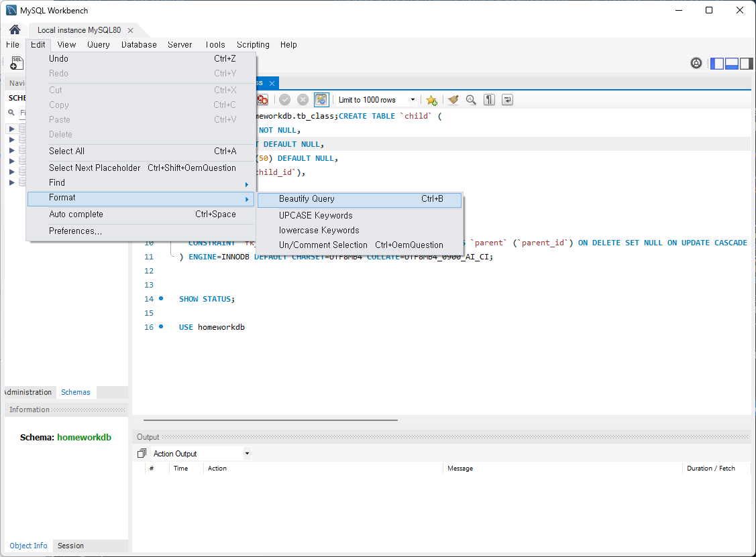Click the commit transaction checkmark icon
The image size is (756, 557).
[x=285, y=100]
